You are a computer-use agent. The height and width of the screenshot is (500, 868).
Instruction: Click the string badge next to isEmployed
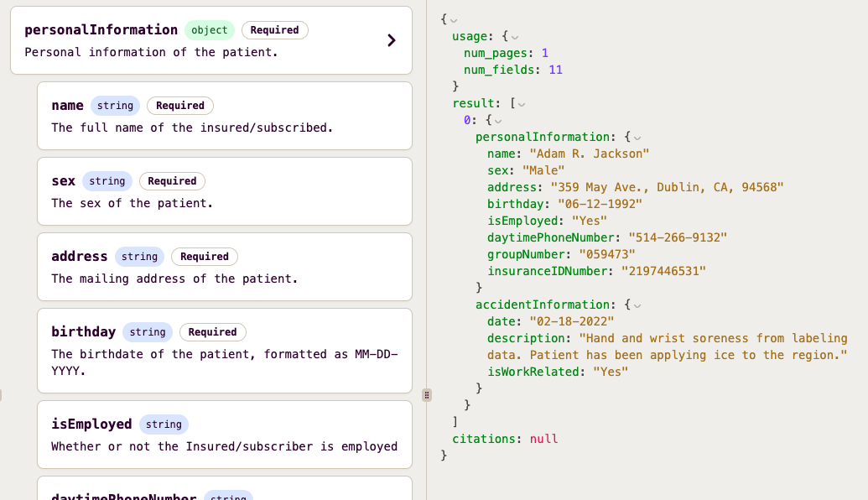click(x=164, y=424)
